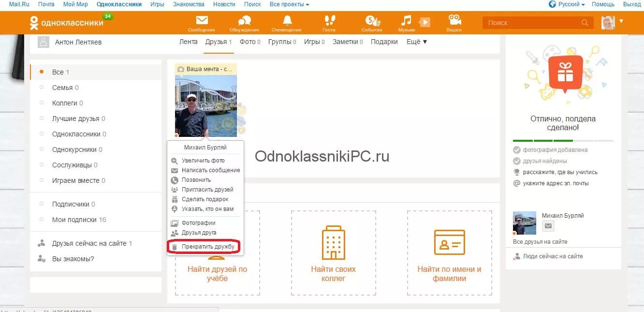
Task: Click profile avatar in top-right header
Action: tap(608, 22)
